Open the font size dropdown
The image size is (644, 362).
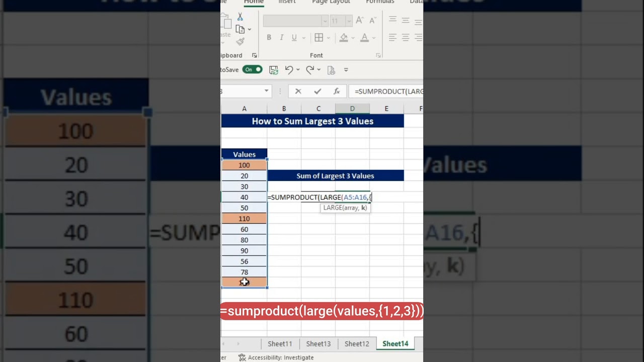pyautogui.click(x=348, y=21)
